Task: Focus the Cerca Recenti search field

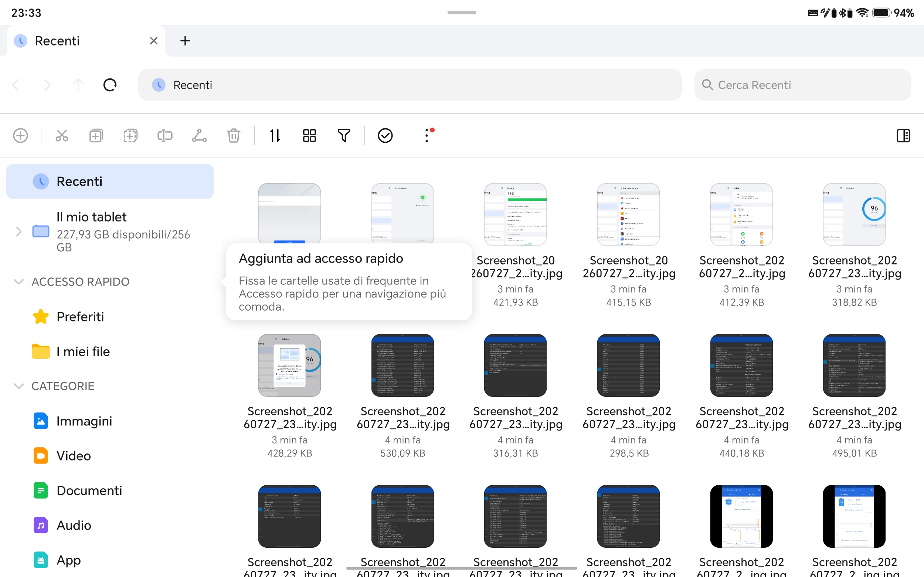Action: [802, 85]
